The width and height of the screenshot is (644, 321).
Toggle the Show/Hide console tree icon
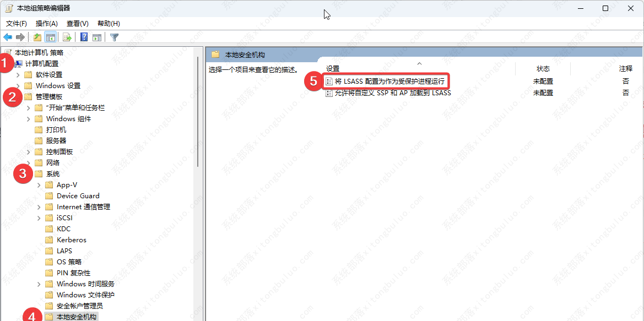[50, 37]
